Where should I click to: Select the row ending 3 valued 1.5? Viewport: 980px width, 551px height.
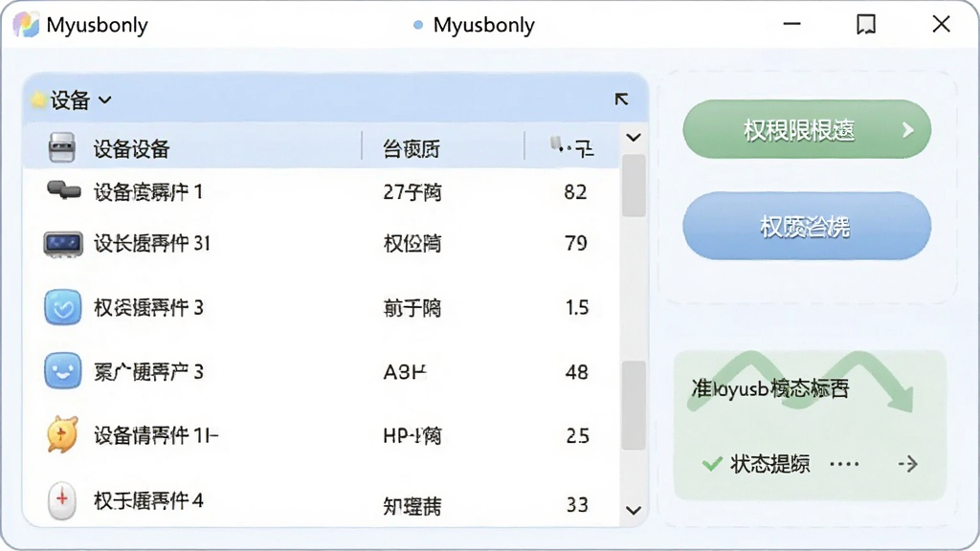[x=322, y=307]
